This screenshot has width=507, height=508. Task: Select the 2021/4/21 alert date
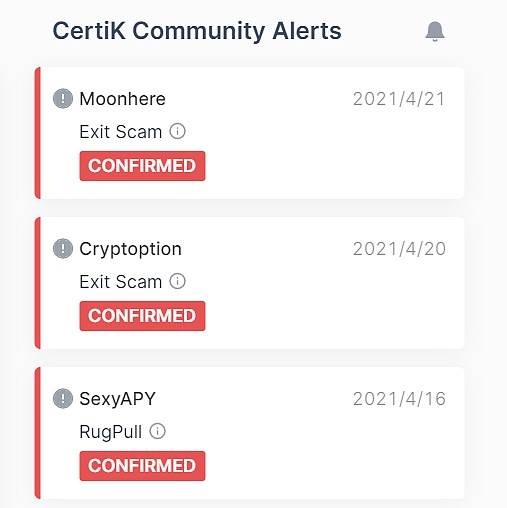[399, 99]
